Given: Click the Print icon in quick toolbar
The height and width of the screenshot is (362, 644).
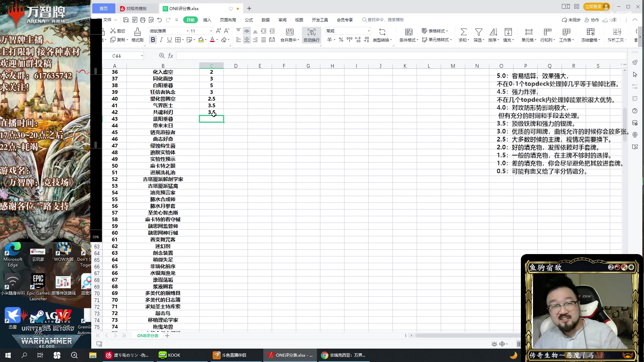Looking at the screenshot, I should tap(143, 20).
